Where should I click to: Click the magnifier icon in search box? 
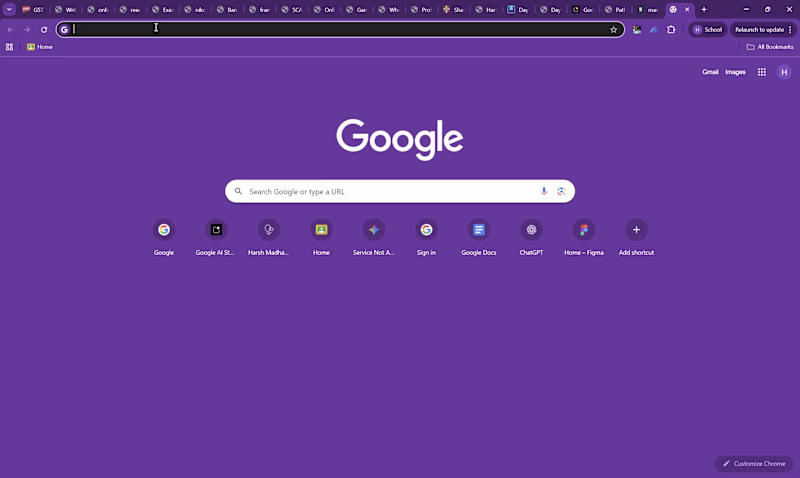(238, 191)
